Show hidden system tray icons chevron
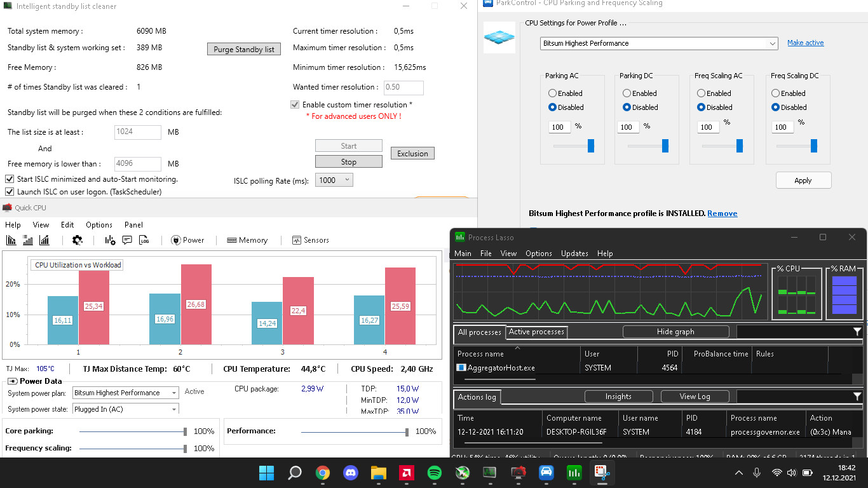 tap(738, 473)
